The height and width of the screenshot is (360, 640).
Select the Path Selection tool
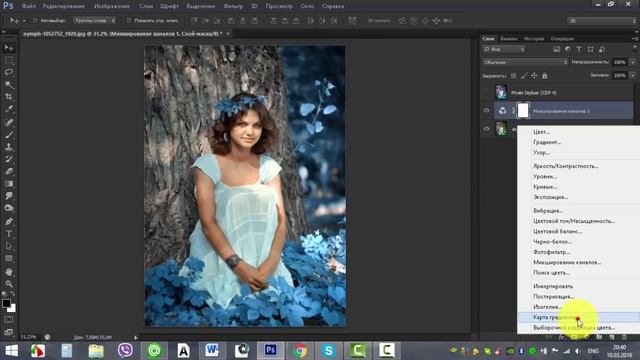[x=9, y=246]
